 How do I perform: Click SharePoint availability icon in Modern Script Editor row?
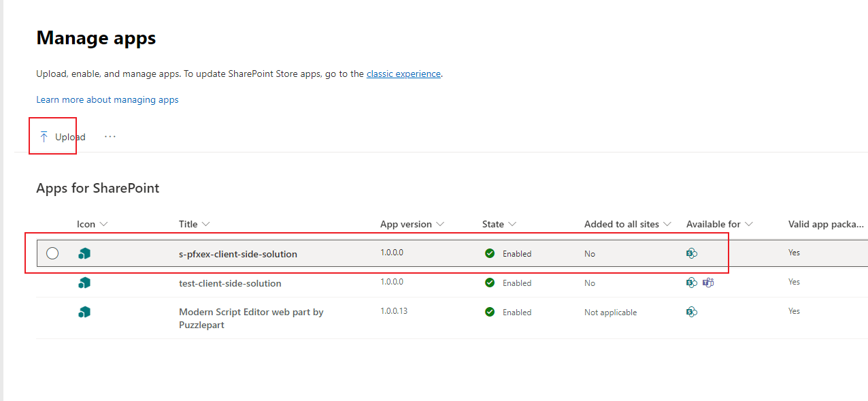pos(692,312)
